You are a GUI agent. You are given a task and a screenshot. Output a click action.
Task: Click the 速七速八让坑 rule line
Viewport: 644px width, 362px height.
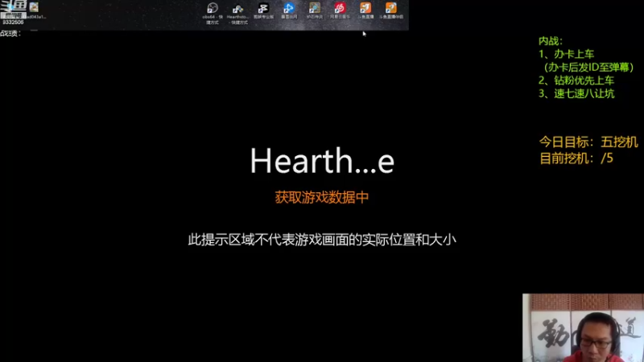click(576, 93)
